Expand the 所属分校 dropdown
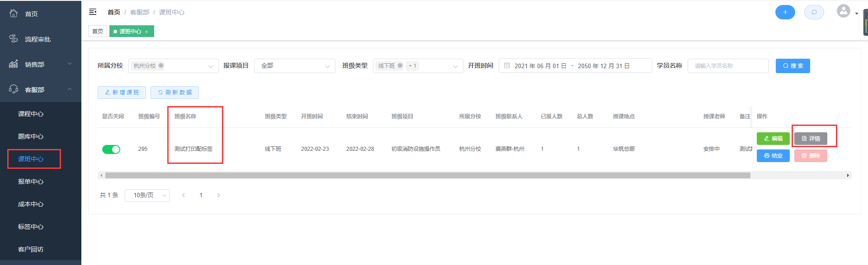 coord(211,66)
